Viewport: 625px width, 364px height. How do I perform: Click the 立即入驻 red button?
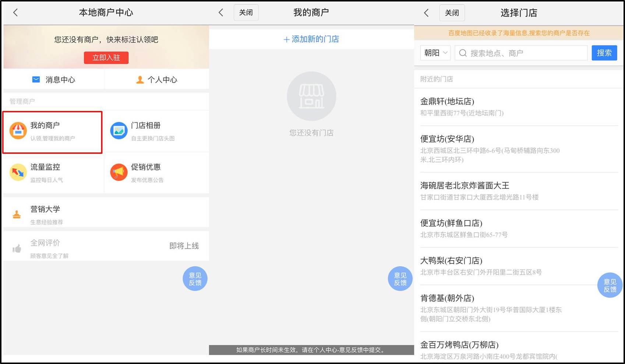[106, 57]
